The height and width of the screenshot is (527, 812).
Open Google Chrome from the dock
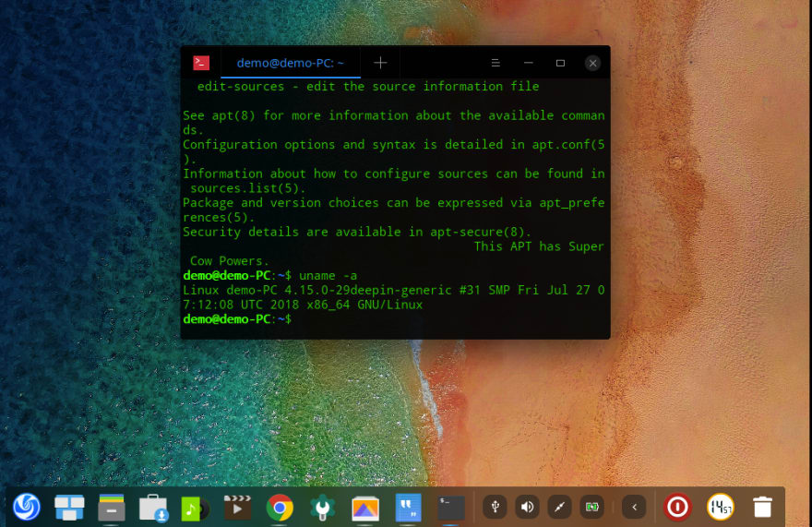pyautogui.click(x=280, y=508)
